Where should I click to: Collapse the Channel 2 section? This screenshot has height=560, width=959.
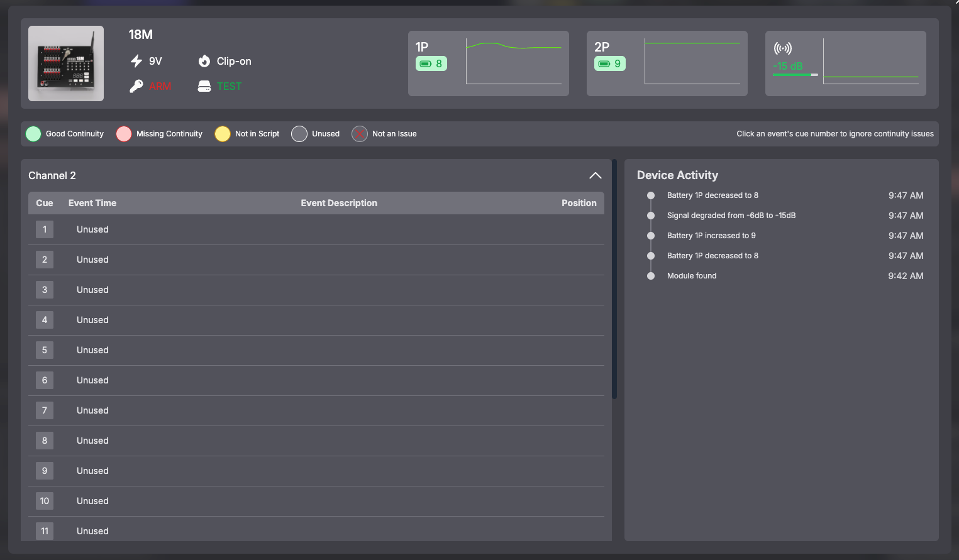click(595, 175)
